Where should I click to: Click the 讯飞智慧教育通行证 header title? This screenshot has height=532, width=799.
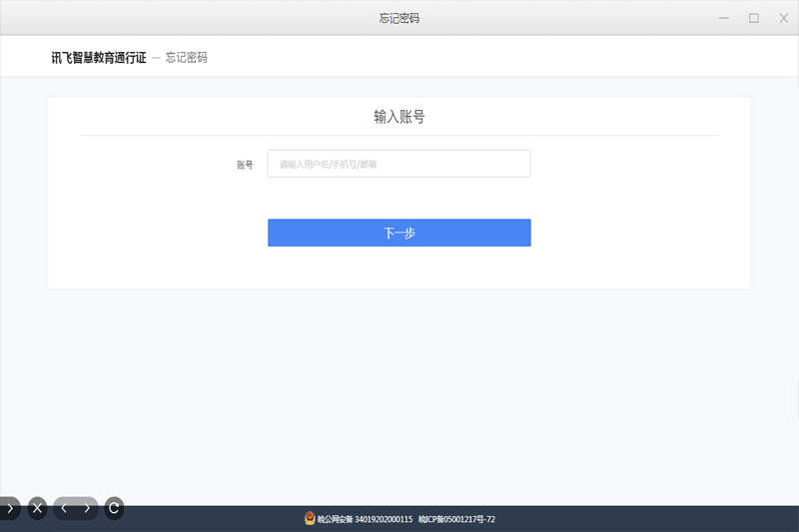(99, 58)
